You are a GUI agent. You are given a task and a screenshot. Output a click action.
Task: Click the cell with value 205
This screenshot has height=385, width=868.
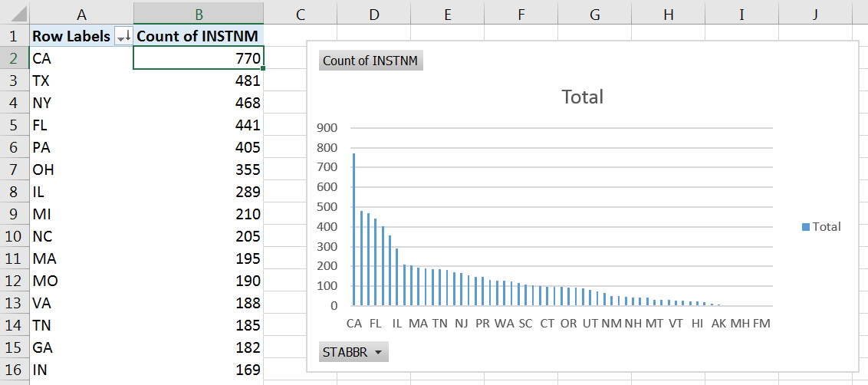[x=198, y=236]
